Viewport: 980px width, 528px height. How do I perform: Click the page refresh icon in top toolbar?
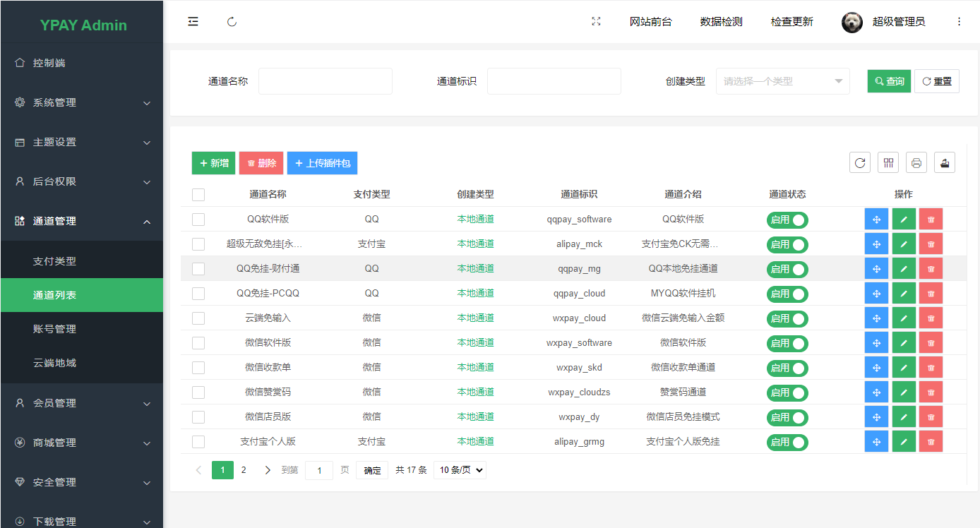232,21
